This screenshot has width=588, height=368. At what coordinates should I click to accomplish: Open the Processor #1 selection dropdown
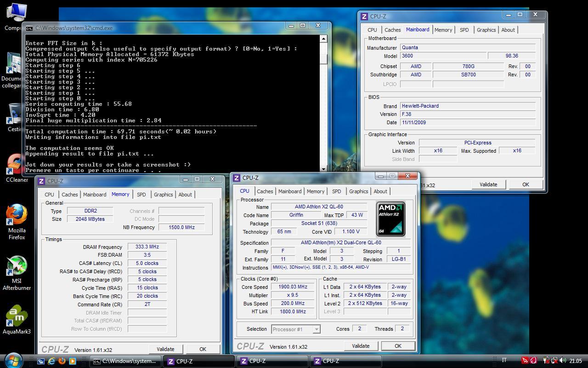[295, 329]
